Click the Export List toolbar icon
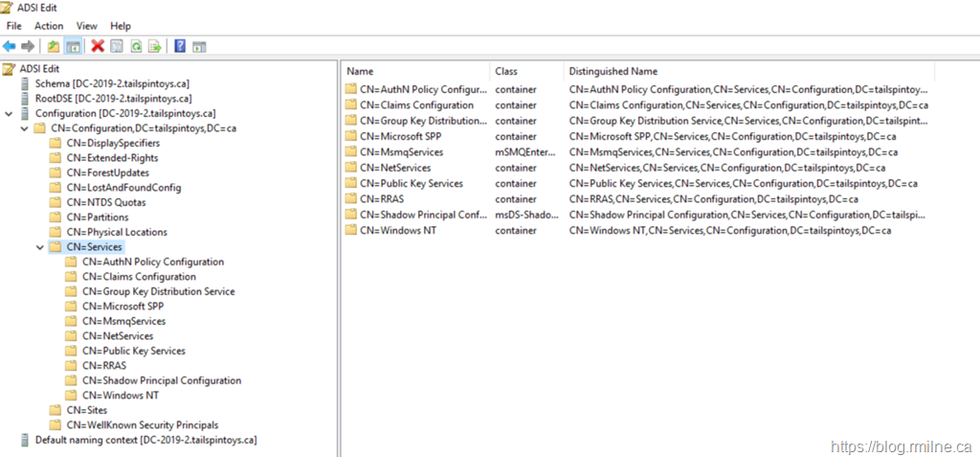Viewport: 980px width, 457px height. click(154, 46)
